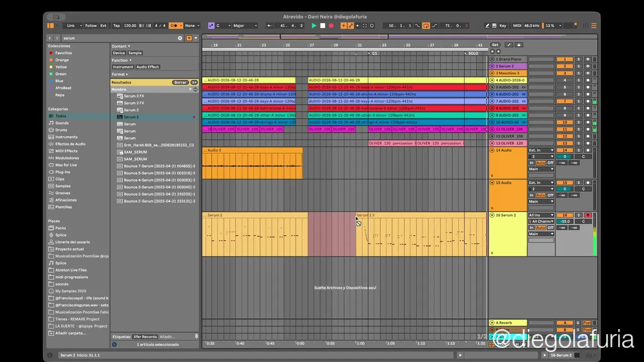Image resolution: width=644 pixels, height=362 pixels.
Task: Toggle the browser filter funnel icon
Action: (189, 38)
